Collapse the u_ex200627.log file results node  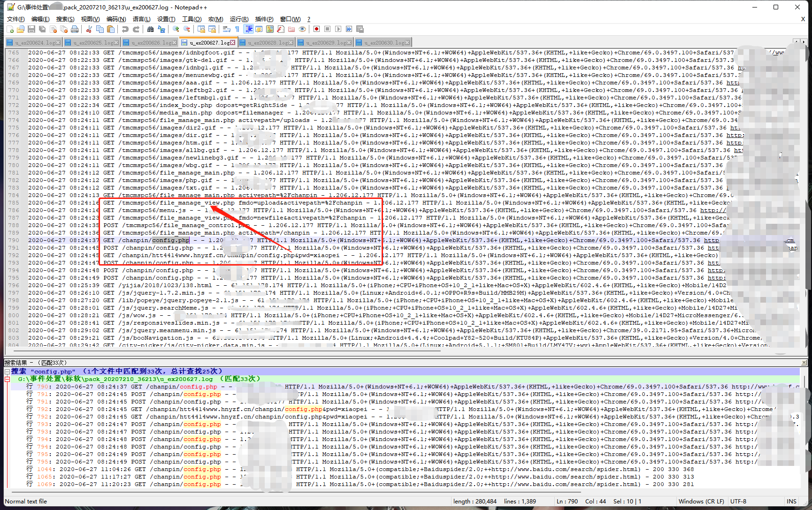pyautogui.click(x=8, y=379)
